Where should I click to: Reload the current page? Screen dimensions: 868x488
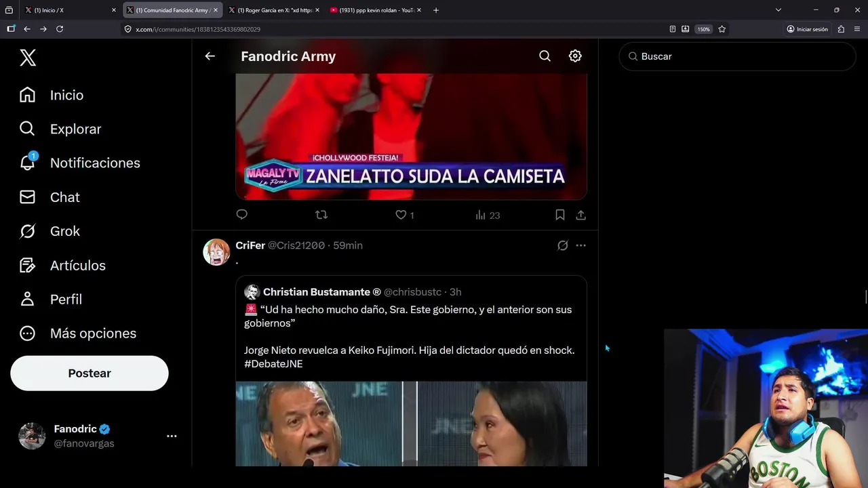click(60, 29)
